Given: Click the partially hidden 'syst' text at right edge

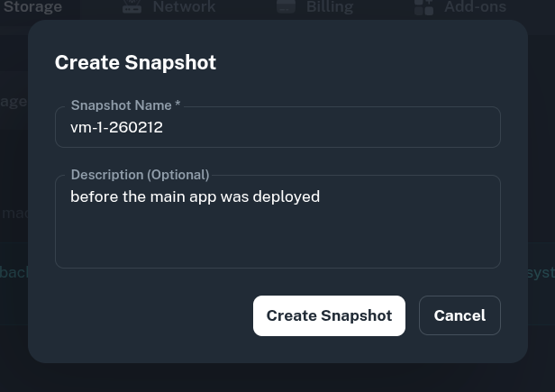Looking at the screenshot, I should coord(541,272).
